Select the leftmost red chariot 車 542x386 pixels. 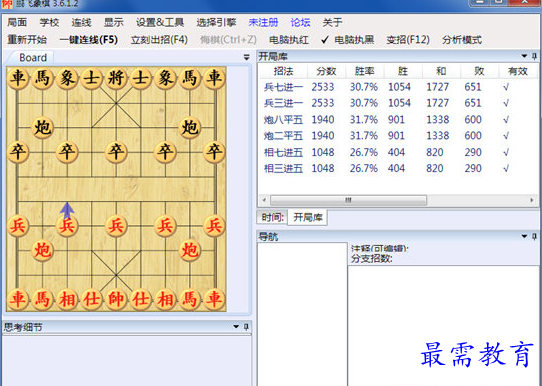[18, 299]
